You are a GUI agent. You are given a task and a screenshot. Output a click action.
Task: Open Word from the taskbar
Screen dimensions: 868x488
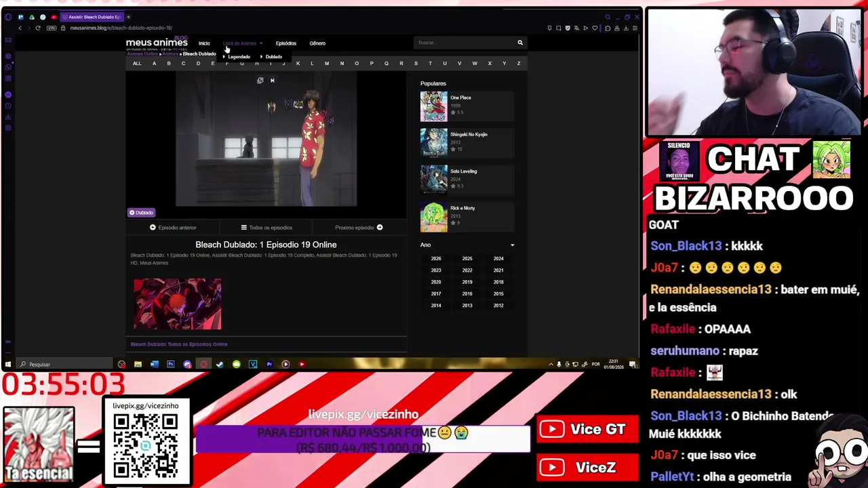tap(154, 364)
